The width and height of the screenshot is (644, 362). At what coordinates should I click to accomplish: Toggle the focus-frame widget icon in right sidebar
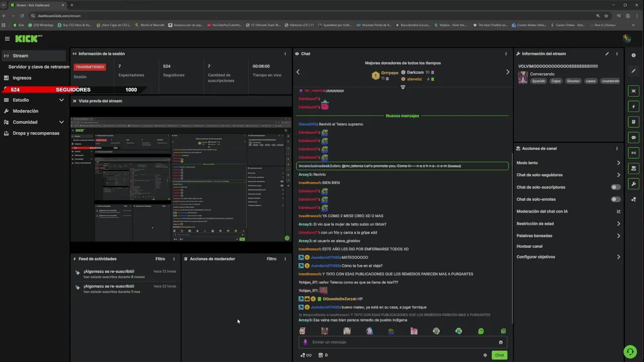[x=633, y=91]
